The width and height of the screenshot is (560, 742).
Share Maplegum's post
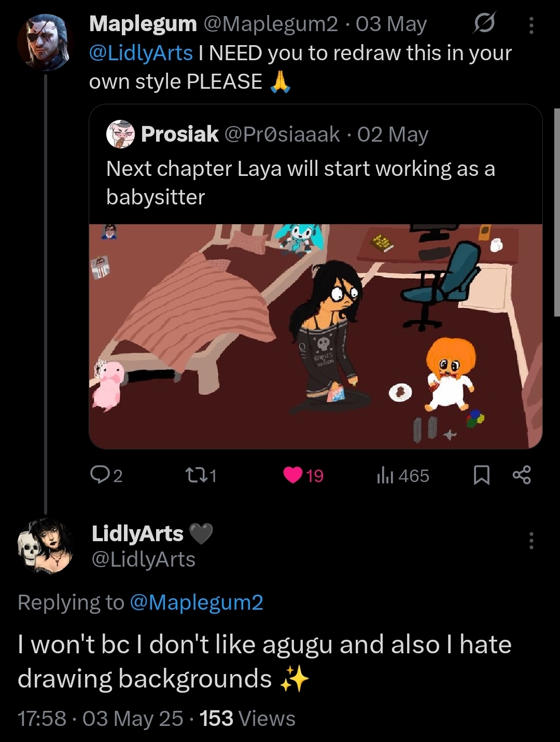pos(521,475)
